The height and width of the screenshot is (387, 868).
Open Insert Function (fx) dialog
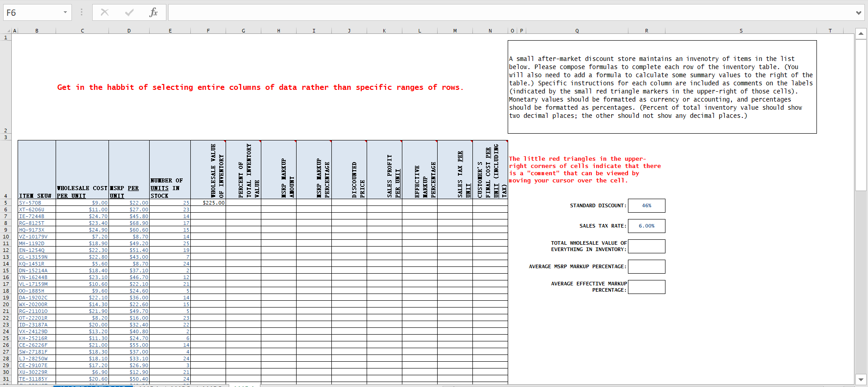(x=154, y=12)
